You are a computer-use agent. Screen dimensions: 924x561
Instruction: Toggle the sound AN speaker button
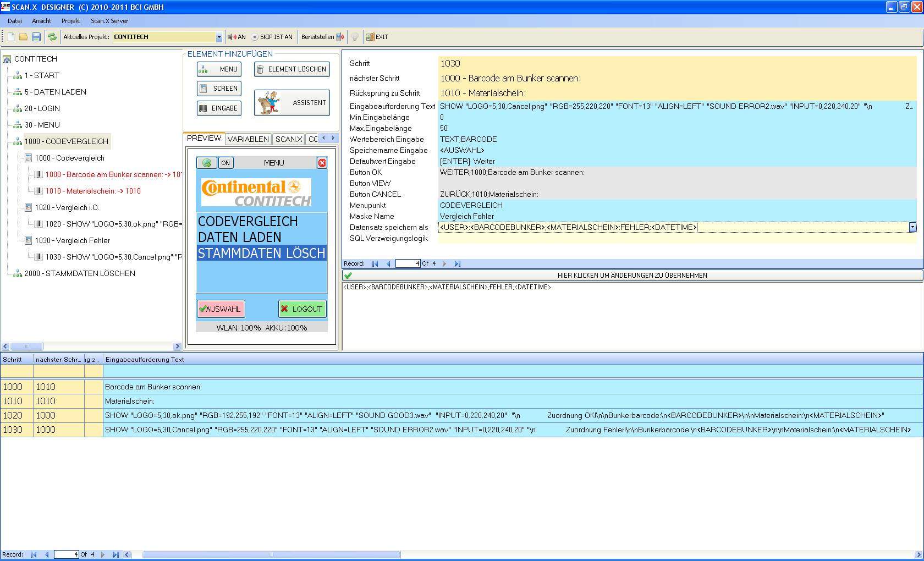pos(237,37)
